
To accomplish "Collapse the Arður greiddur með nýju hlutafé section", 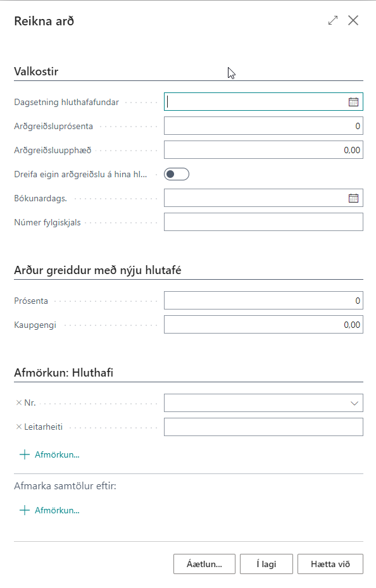I will [x=97, y=270].
